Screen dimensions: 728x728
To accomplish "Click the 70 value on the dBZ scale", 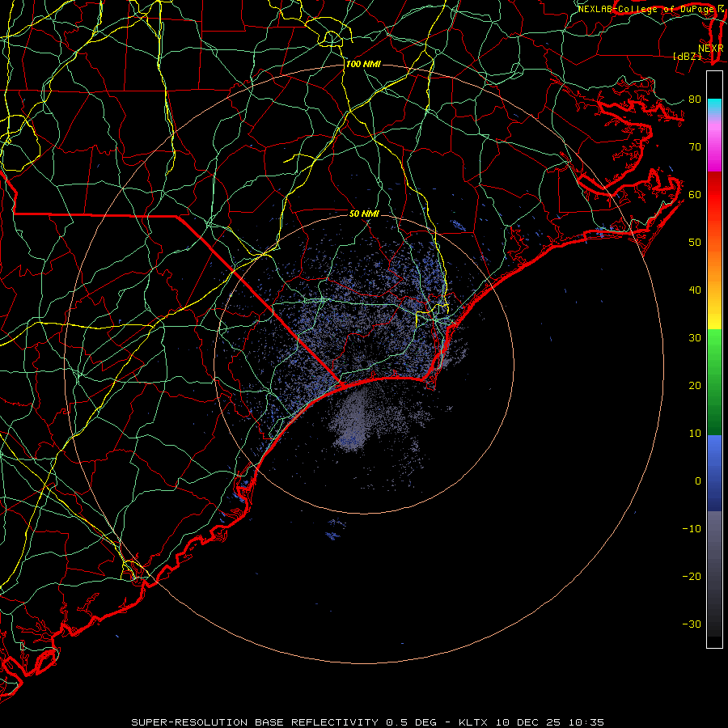I will pos(695,146).
